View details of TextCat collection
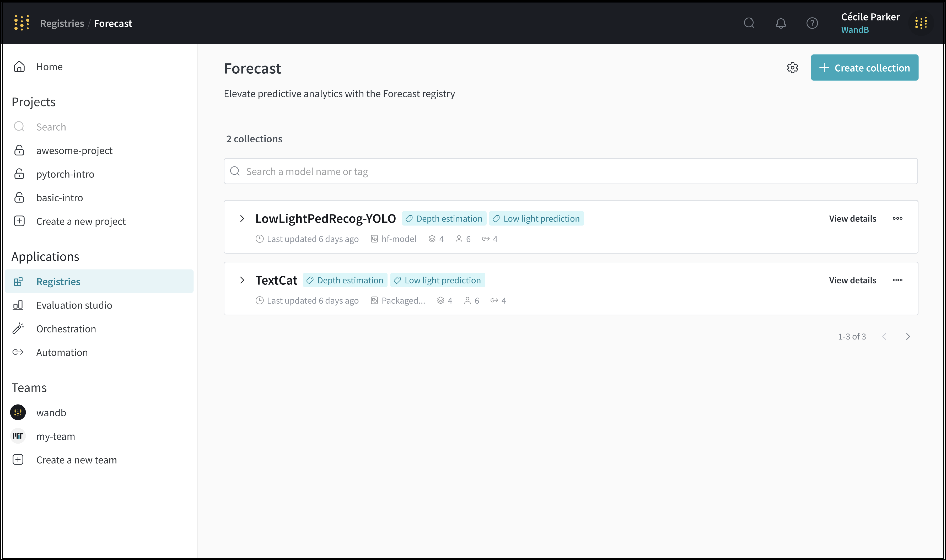This screenshot has height=560, width=946. (852, 280)
